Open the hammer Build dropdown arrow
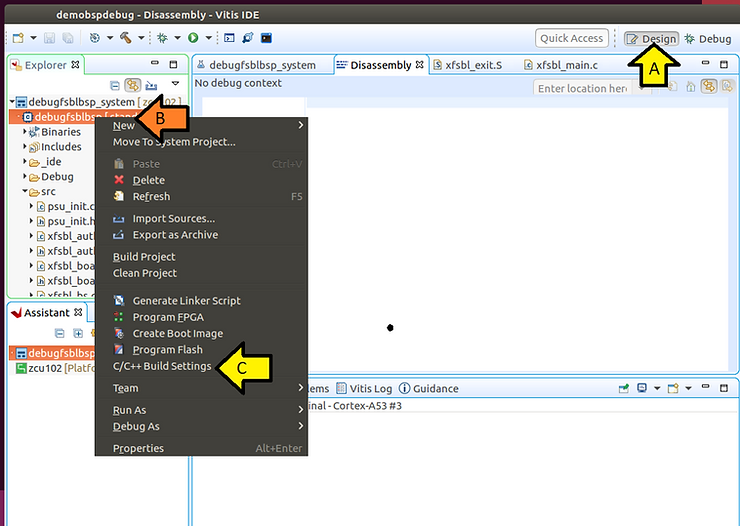Screen dimensions: 740x526 [x=141, y=38]
